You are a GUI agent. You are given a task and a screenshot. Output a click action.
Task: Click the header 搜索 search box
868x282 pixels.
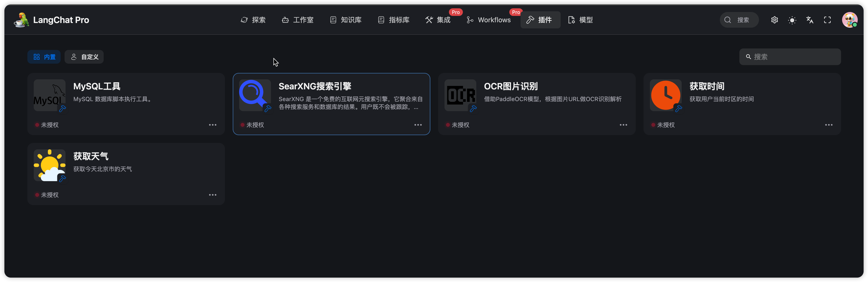[x=739, y=20]
